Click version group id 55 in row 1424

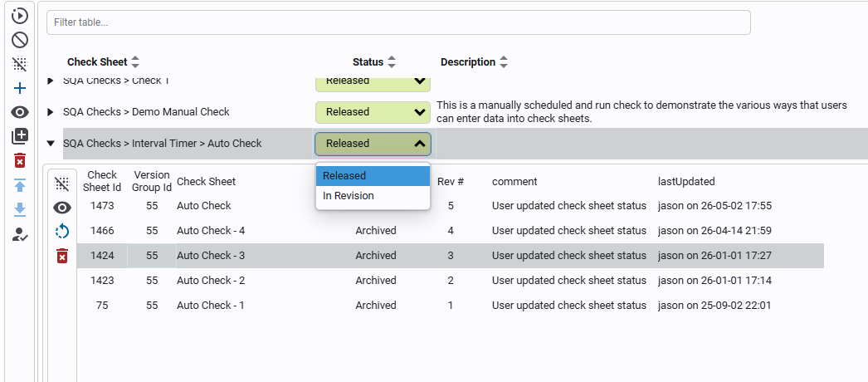click(x=152, y=256)
